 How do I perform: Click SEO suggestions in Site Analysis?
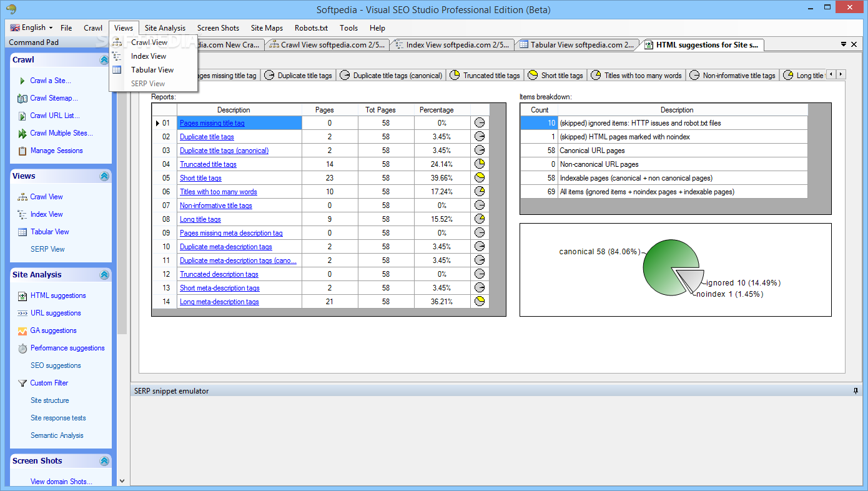point(56,365)
